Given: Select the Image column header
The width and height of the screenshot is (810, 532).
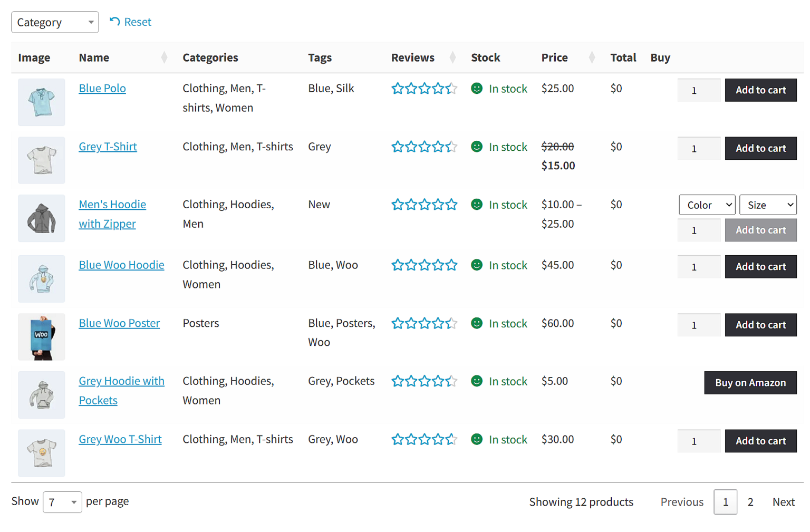Looking at the screenshot, I should click(34, 57).
